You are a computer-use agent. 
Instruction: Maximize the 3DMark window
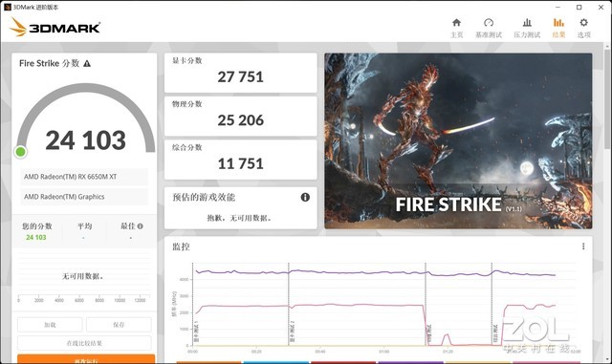[579, 7]
